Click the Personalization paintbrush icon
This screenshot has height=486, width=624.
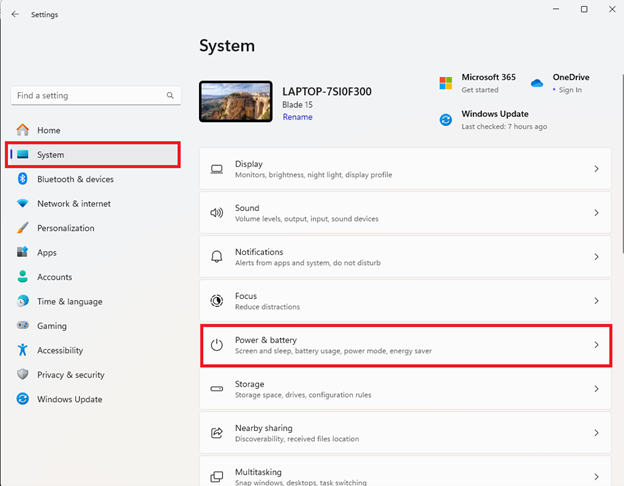[x=23, y=228]
